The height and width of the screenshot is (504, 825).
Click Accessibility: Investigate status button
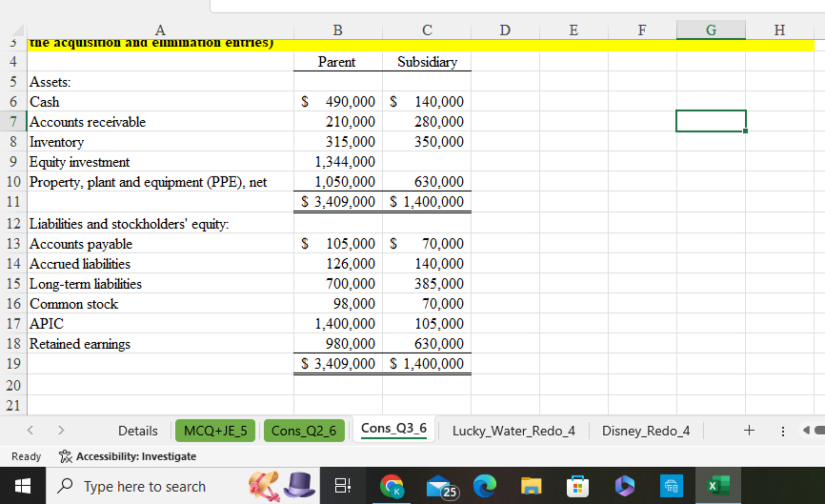[x=128, y=456]
